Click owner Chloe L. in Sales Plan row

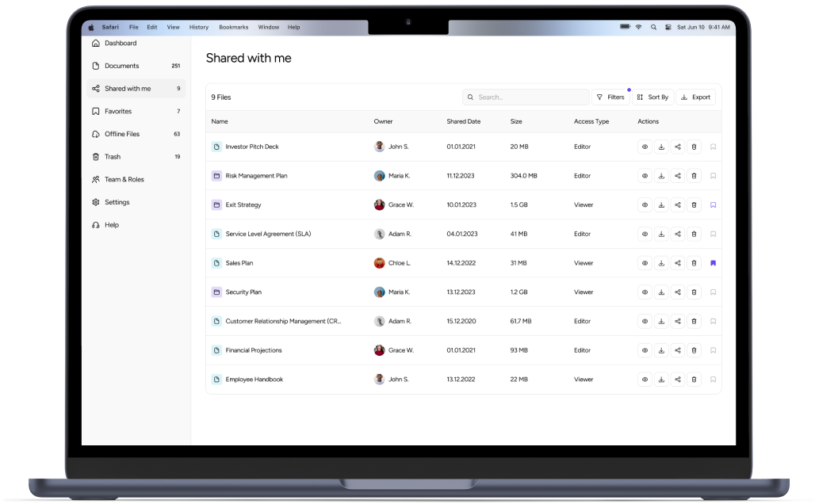pos(392,263)
